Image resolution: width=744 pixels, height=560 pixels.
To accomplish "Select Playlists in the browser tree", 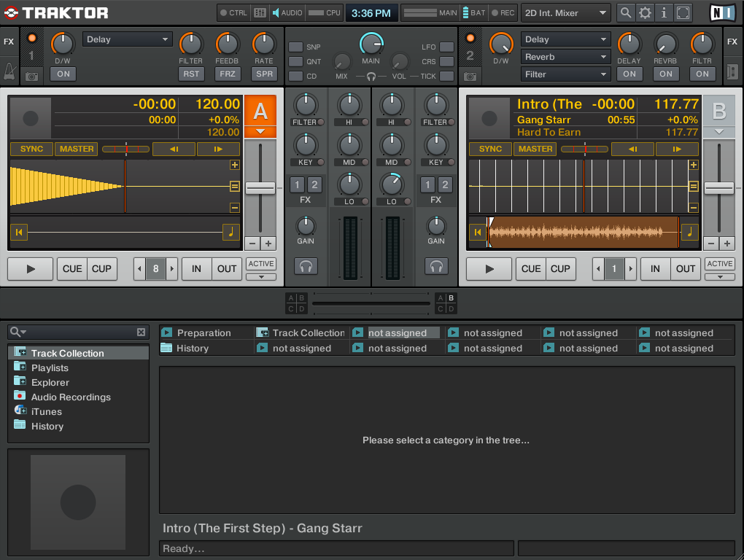I will (50, 368).
